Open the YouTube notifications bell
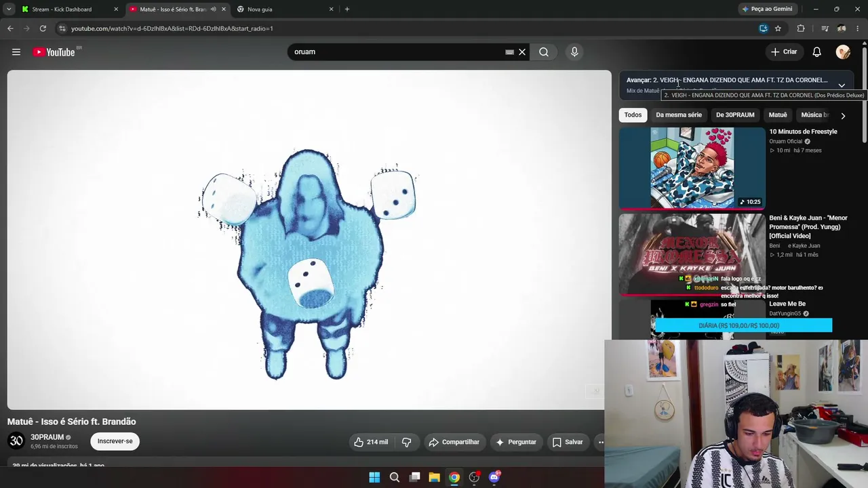The height and width of the screenshot is (488, 868). click(x=817, y=52)
